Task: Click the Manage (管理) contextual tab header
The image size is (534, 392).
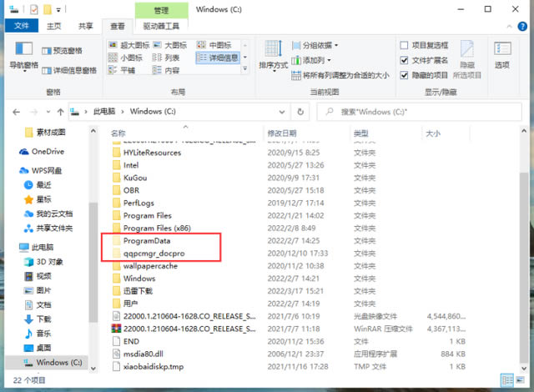Action: 161,10
